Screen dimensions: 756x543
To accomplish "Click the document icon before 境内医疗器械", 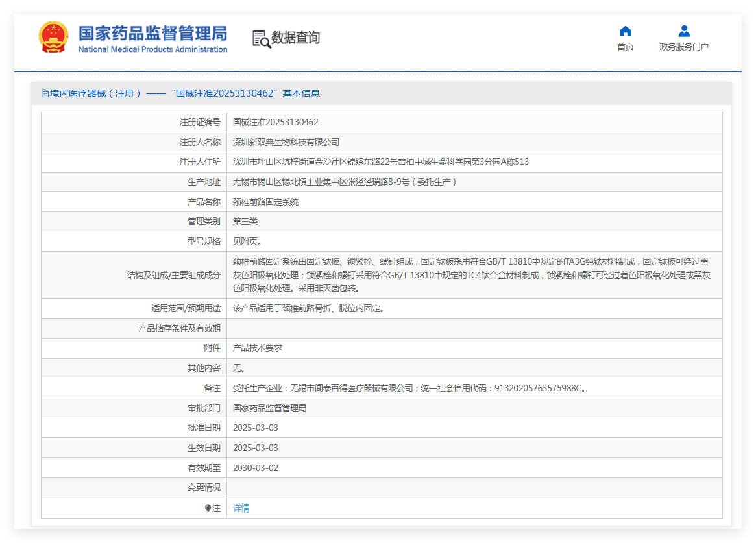I will click(45, 93).
